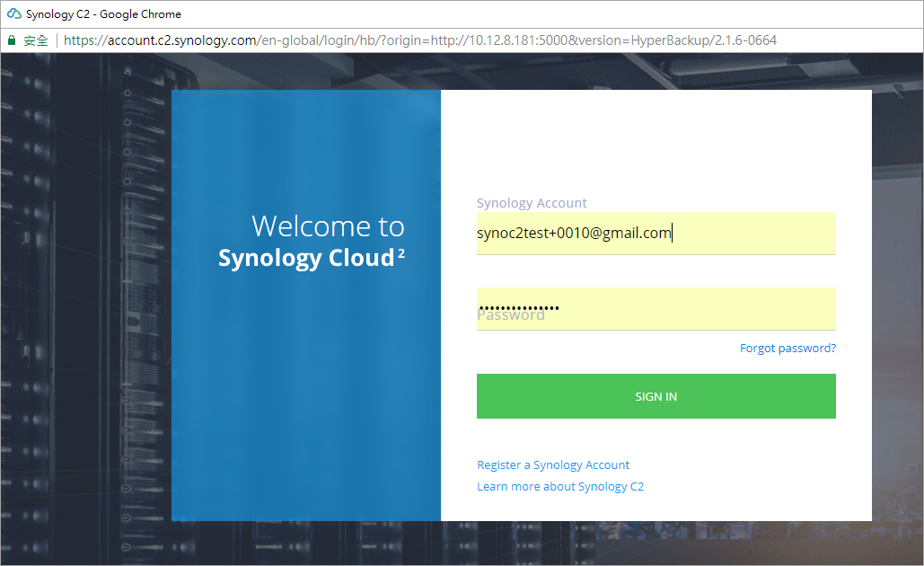This screenshot has width=924, height=566.
Task: Open the Forgot password link
Action: coord(788,348)
